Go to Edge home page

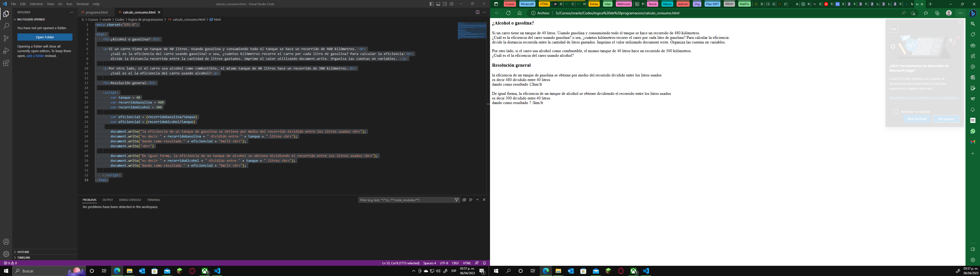click(520, 13)
